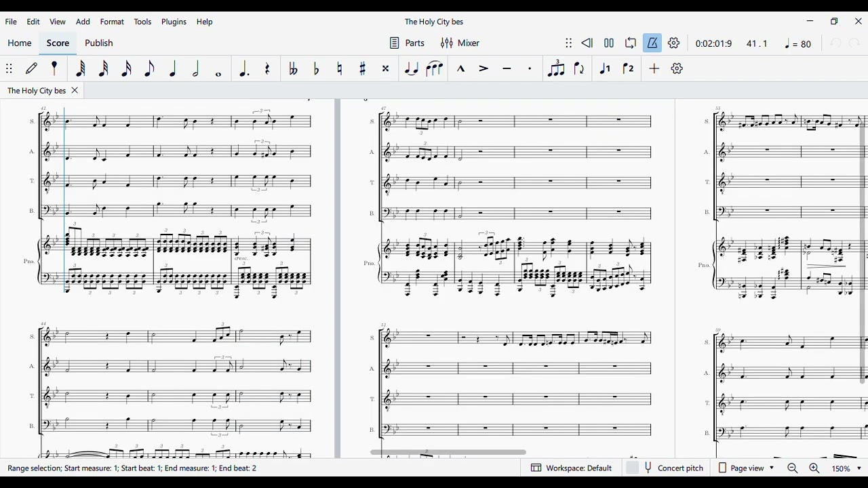Screen dimensions: 868x488
Task: Click the plus Add toolbar button
Action: pos(654,68)
